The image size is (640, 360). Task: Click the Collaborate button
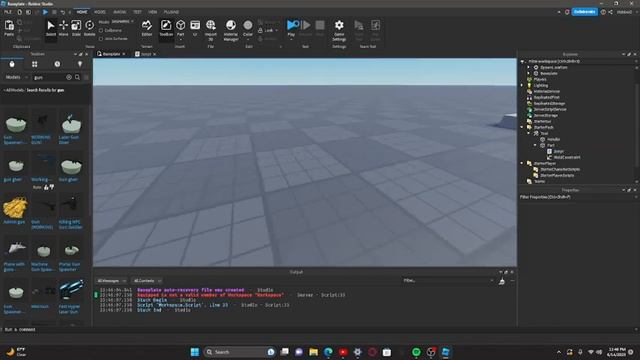(584, 12)
